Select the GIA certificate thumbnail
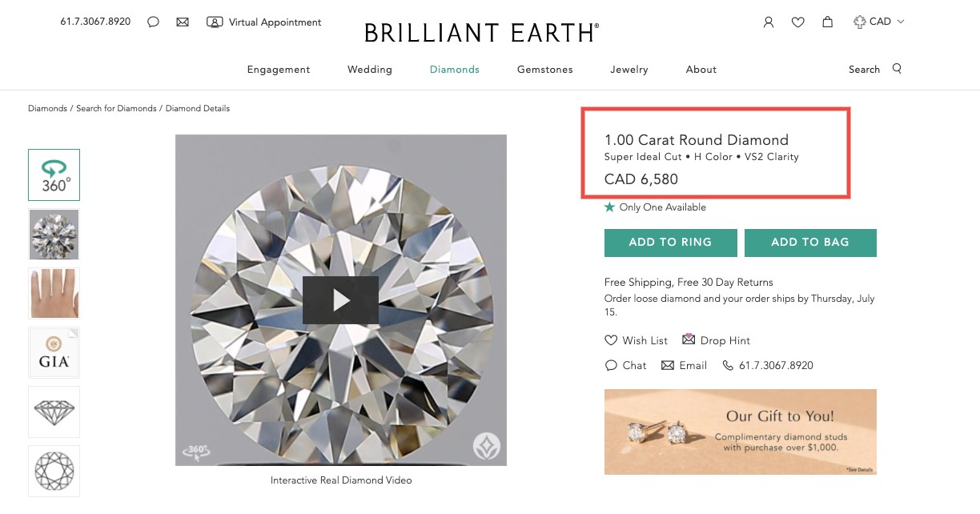 point(54,352)
